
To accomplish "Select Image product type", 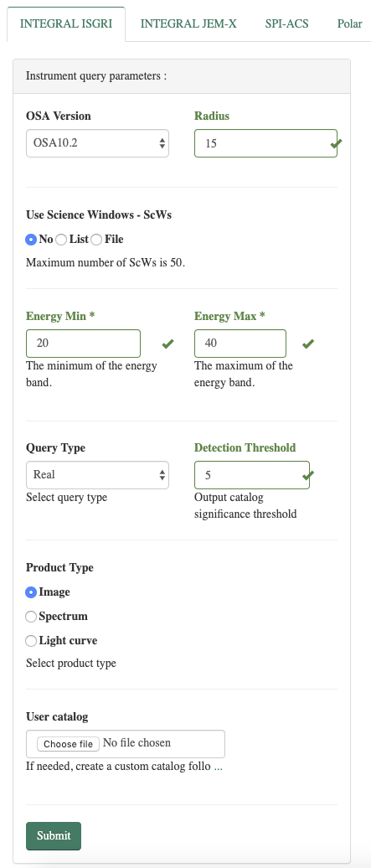I will 31,592.
